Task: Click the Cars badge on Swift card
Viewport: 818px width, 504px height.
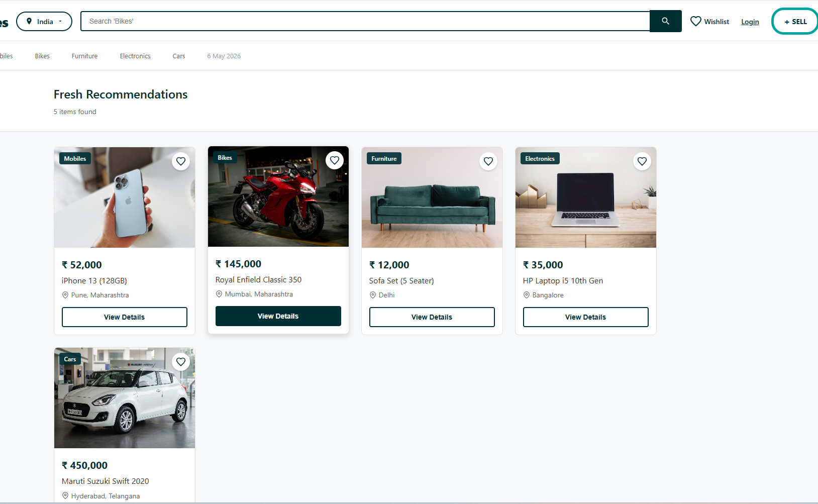Action: [x=70, y=359]
